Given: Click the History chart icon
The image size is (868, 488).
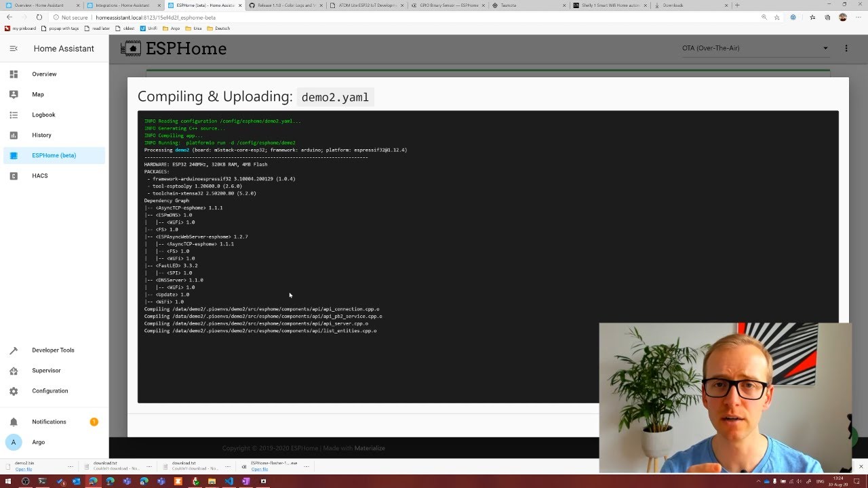Looking at the screenshot, I should [x=14, y=135].
